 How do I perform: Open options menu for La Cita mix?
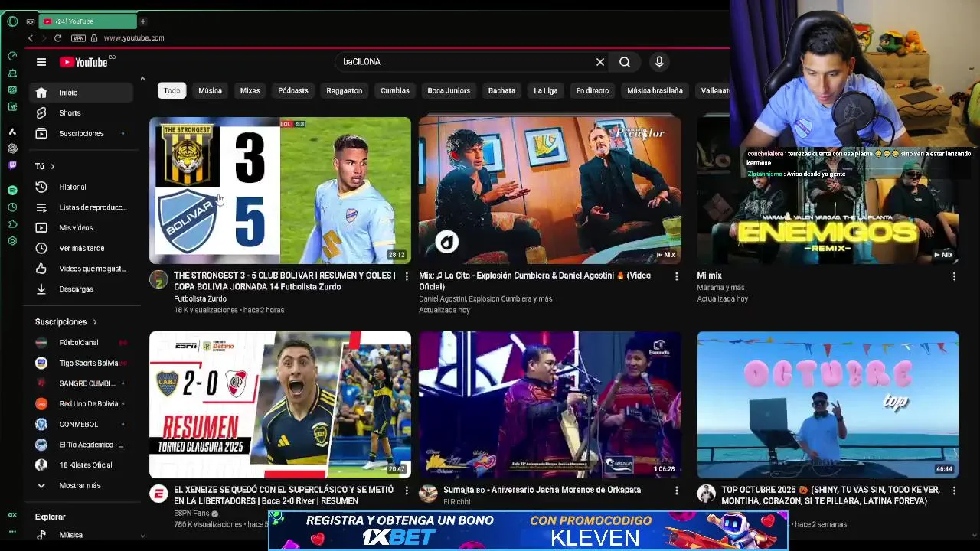[676, 276]
